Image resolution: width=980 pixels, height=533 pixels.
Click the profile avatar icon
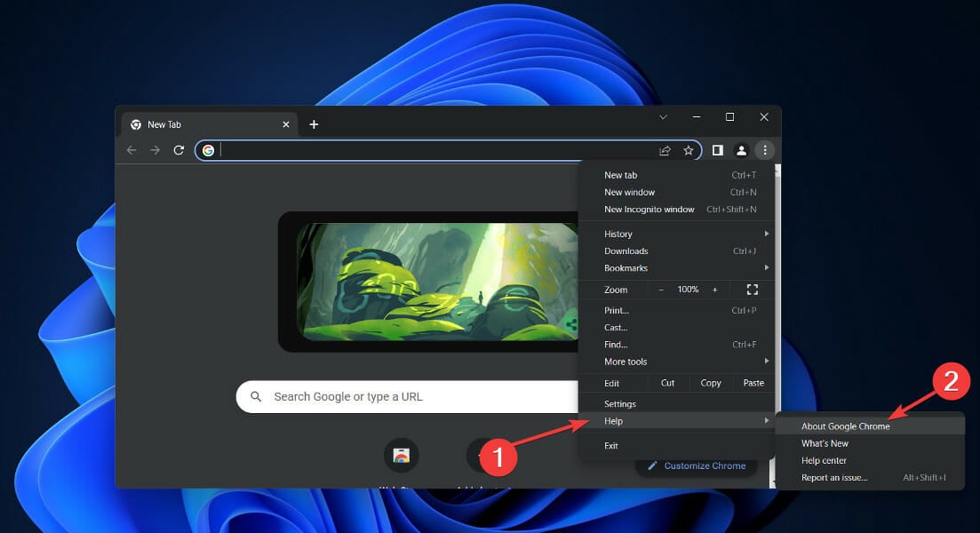click(x=741, y=150)
